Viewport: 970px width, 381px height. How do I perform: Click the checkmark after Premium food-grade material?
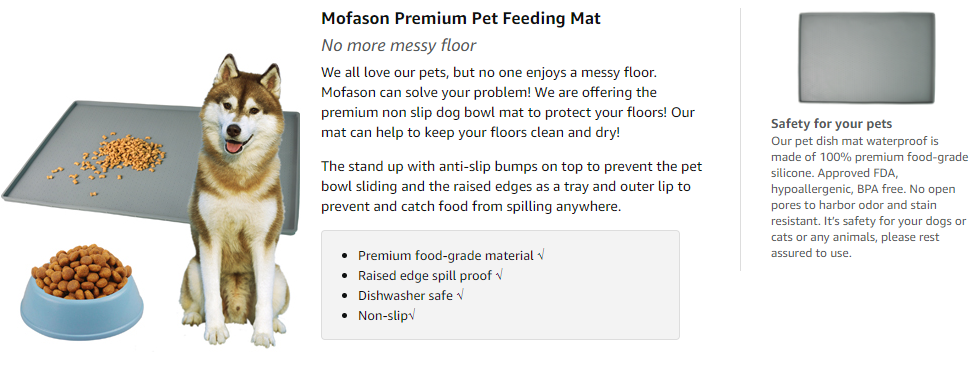(541, 255)
